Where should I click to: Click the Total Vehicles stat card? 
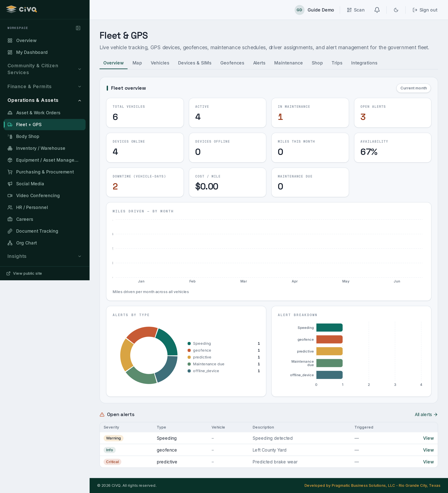coord(145,113)
